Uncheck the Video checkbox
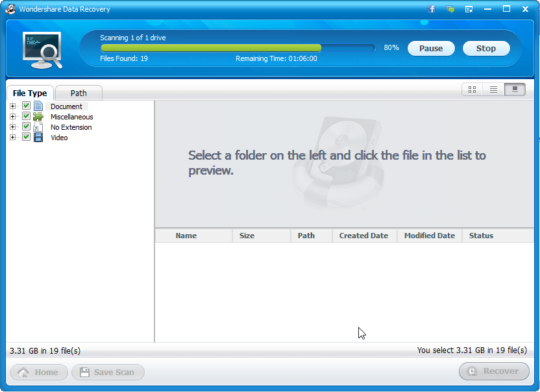 point(26,136)
